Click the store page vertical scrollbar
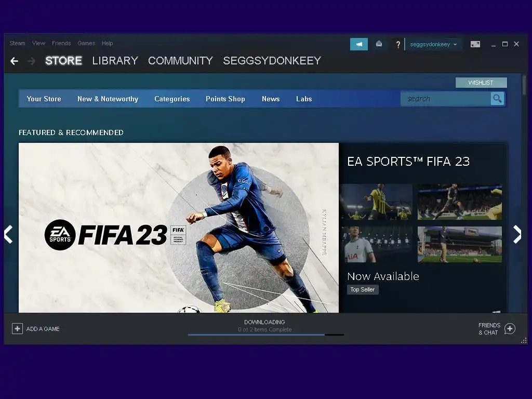The image size is (532, 399). tap(524, 85)
